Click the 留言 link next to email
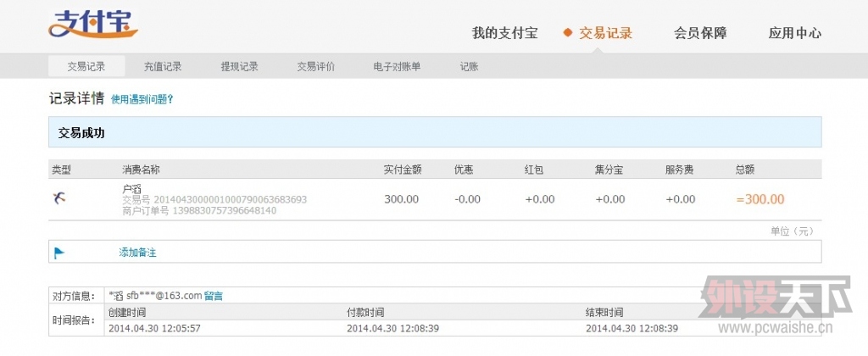The width and height of the screenshot is (868, 356). pos(214,296)
